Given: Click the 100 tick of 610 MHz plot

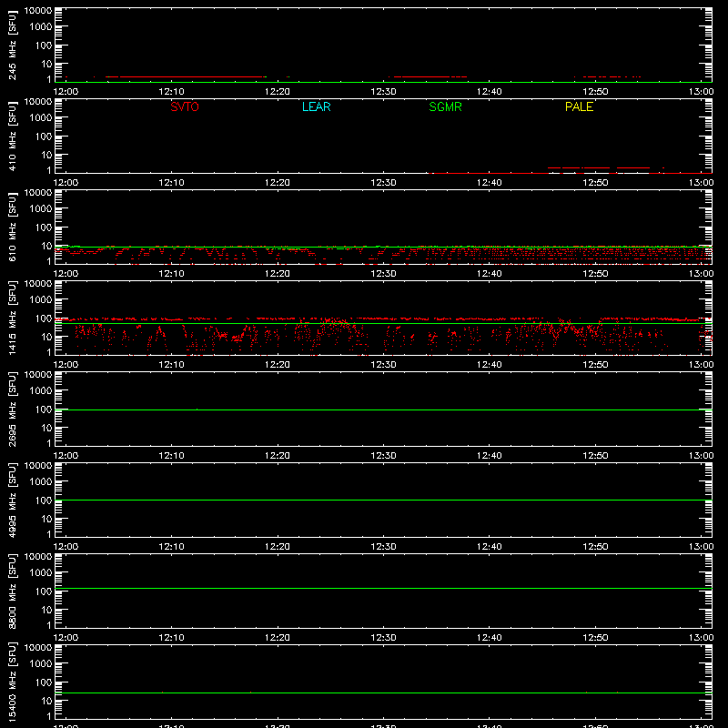Looking at the screenshot, I should point(44,227).
